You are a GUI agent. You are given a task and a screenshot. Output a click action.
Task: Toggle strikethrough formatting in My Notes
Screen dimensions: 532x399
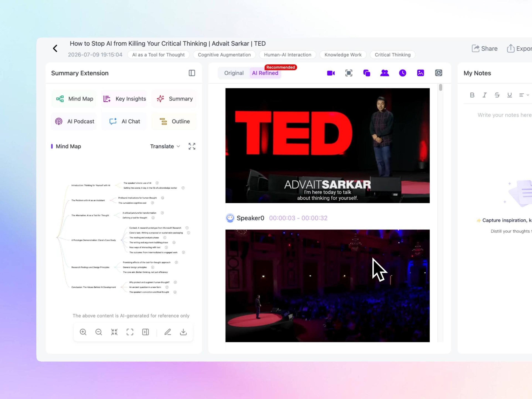point(497,95)
